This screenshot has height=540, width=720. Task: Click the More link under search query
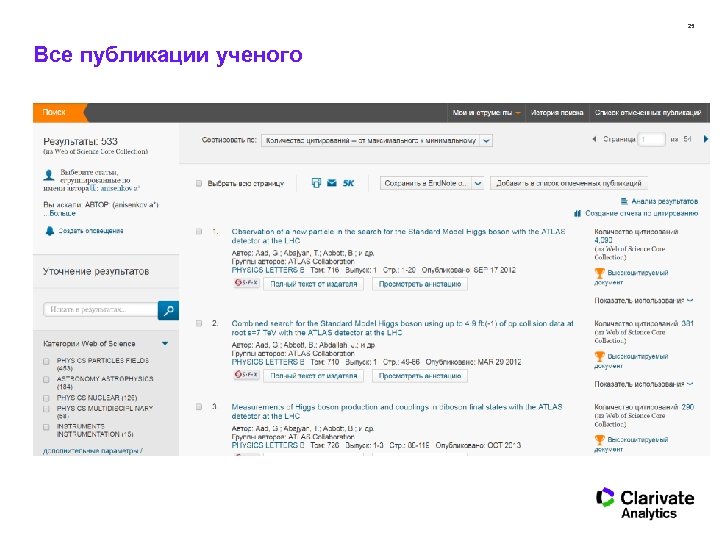point(62,214)
